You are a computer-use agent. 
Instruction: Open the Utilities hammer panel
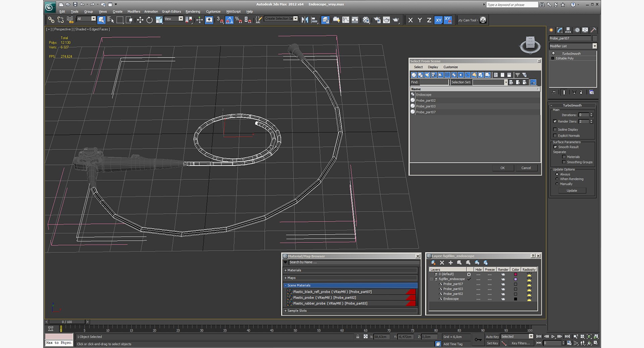click(593, 30)
